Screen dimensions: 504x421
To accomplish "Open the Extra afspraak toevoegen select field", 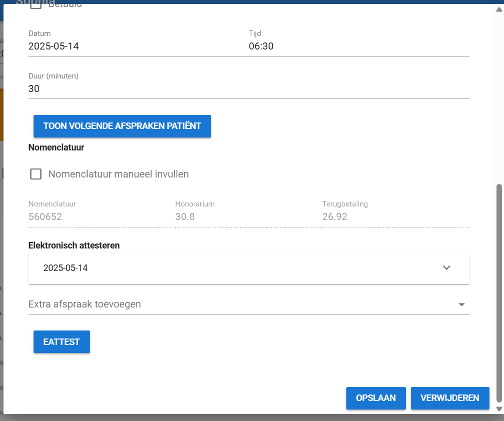I will tap(240, 304).
